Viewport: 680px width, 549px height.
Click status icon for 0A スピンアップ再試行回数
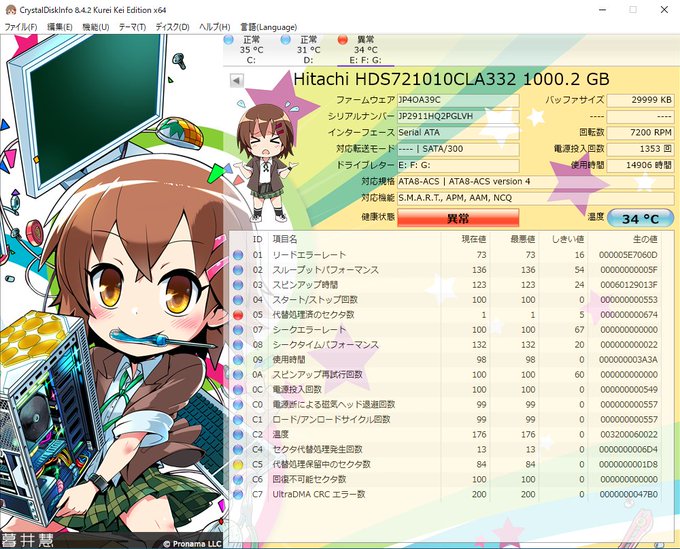click(238, 375)
